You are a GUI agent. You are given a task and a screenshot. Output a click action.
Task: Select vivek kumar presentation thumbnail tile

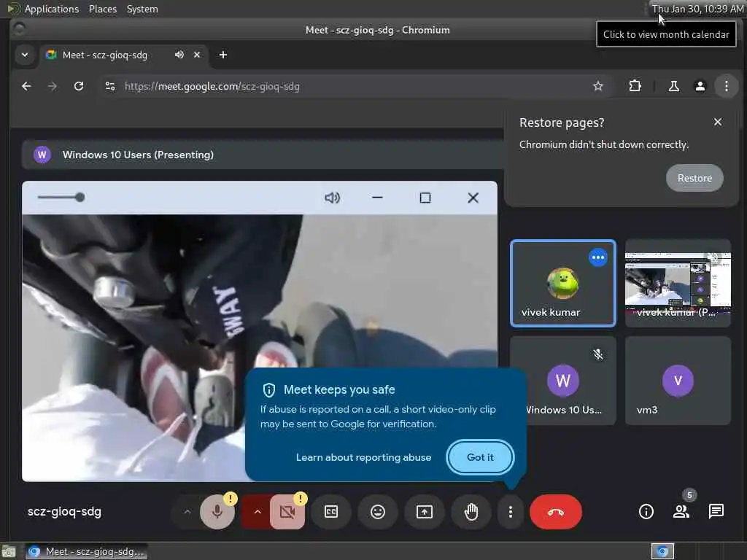coord(678,284)
